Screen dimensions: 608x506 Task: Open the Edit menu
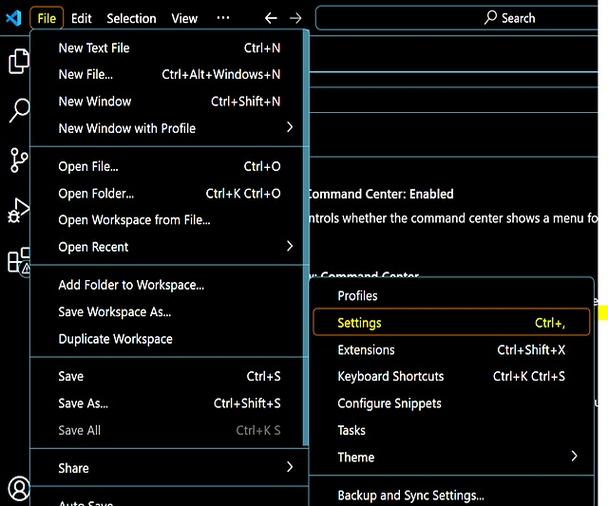click(x=81, y=18)
